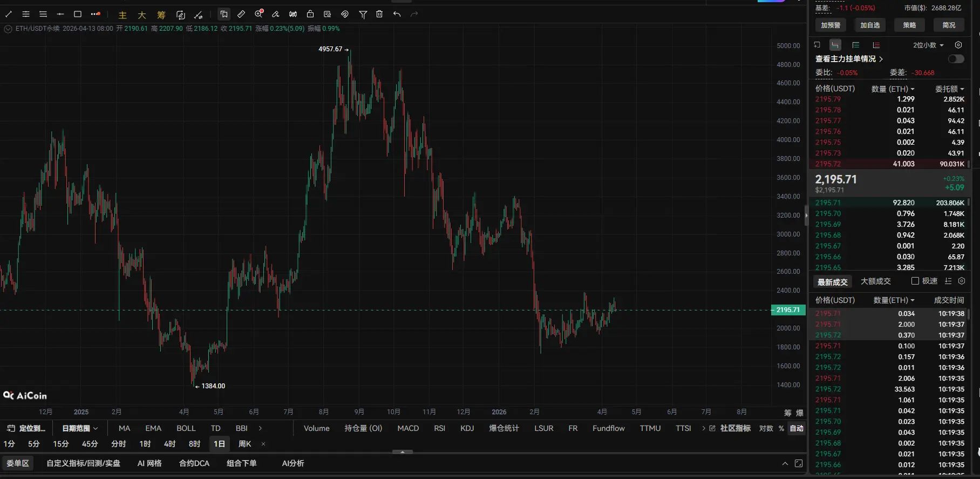Click the panel splitter handle above the bottom tabs

403,451
